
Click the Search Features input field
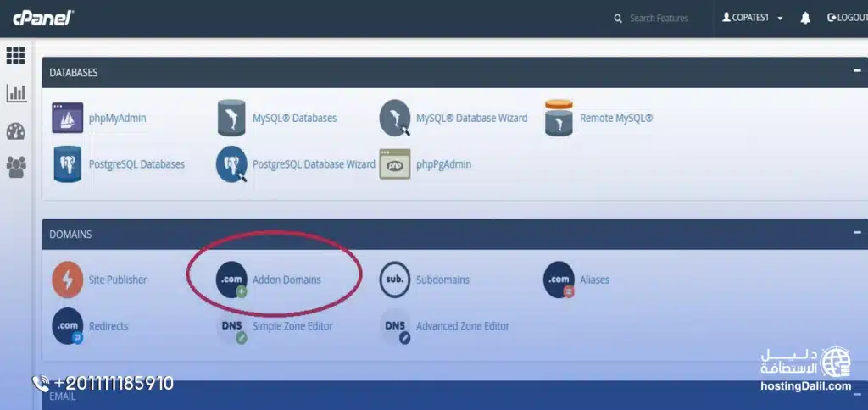(x=659, y=18)
